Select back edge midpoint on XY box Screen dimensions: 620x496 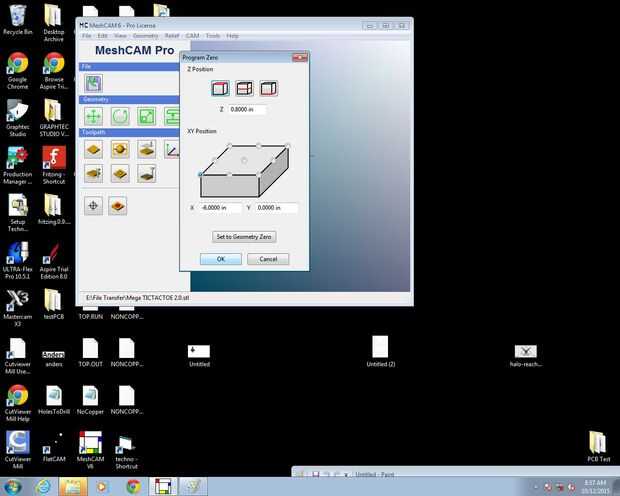259,146
